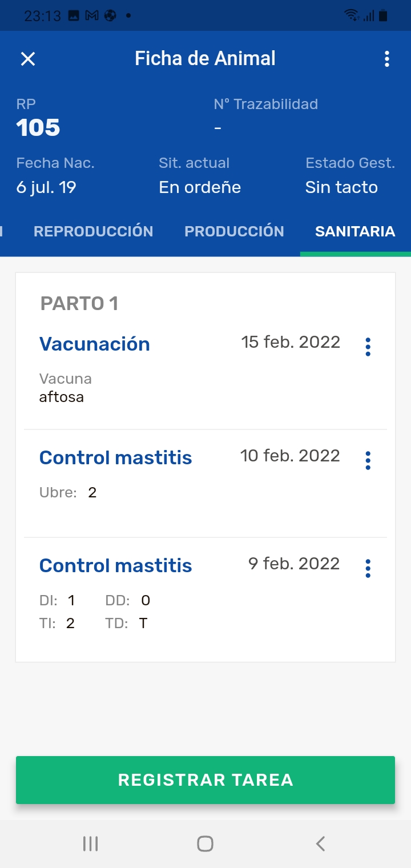Tap the Fecha Nac. value 6 jul. 19
This screenshot has height=868, width=411.
tap(46, 187)
